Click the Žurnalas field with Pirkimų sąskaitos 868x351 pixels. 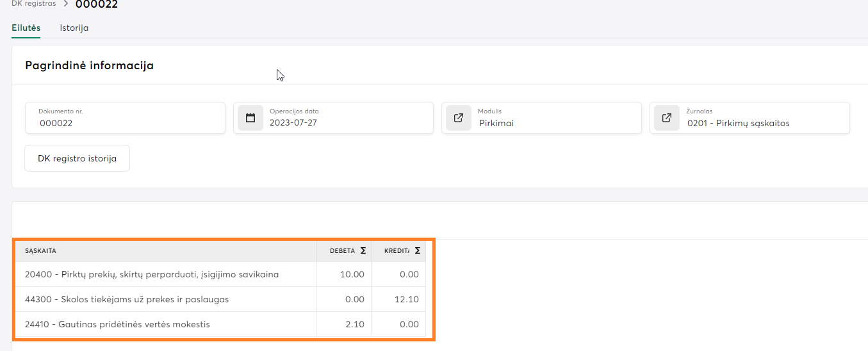click(x=762, y=123)
